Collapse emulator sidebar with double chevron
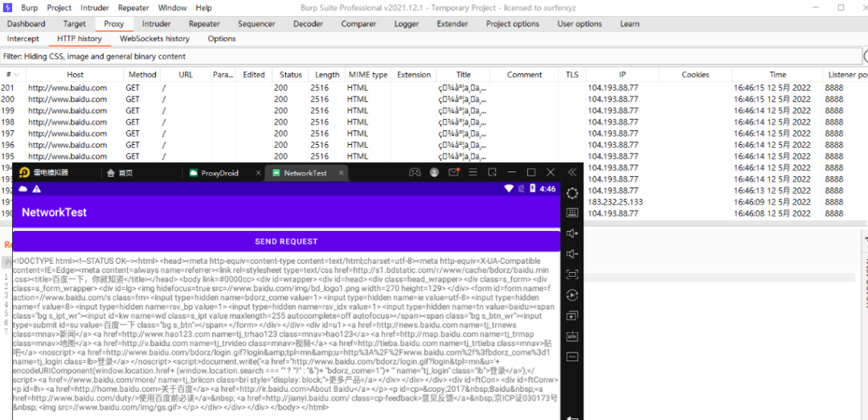The width and height of the screenshot is (868, 420). click(572, 172)
